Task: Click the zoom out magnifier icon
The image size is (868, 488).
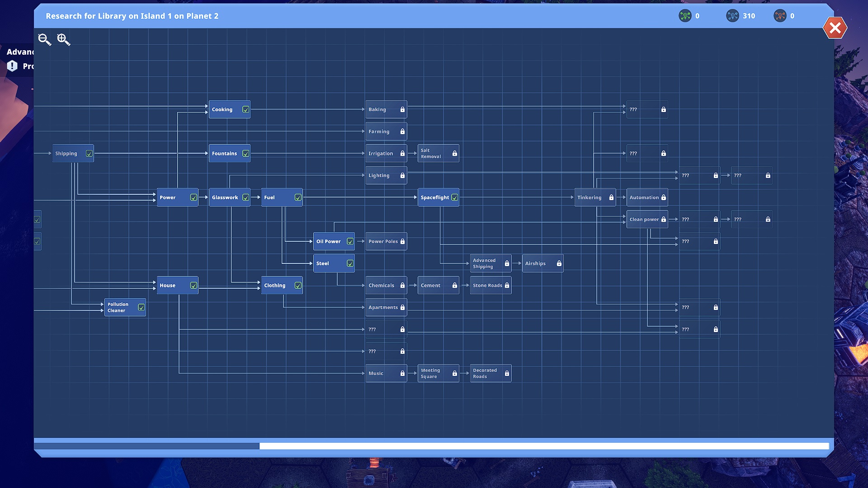Action: pos(44,40)
